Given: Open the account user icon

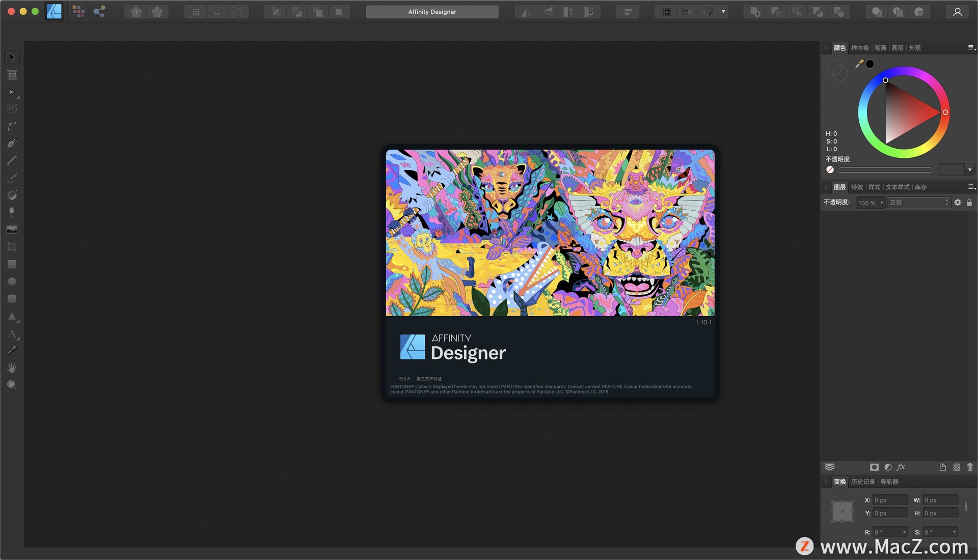Looking at the screenshot, I should pos(958,12).
